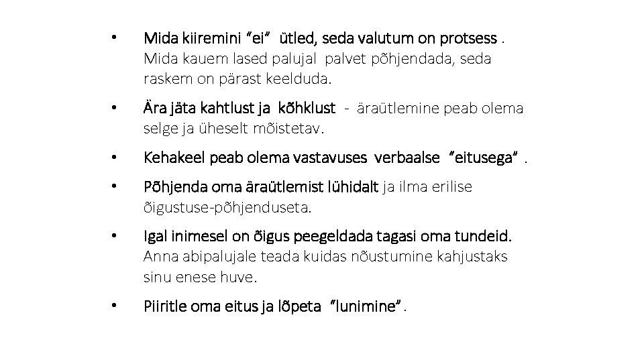Click the bullet before 'Igal inimesel on õigus'
Screen dimensions: 644x362
tap(115, 236)
